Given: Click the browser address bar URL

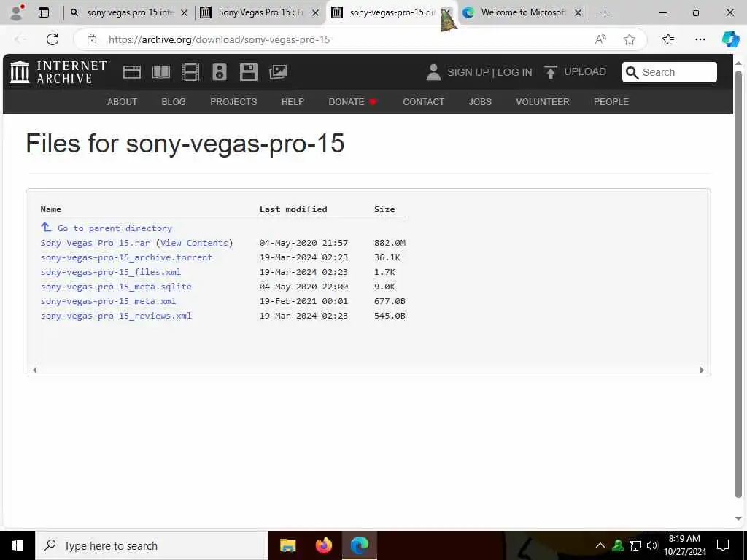Looking at the screenshot, I should coord(219,39).
